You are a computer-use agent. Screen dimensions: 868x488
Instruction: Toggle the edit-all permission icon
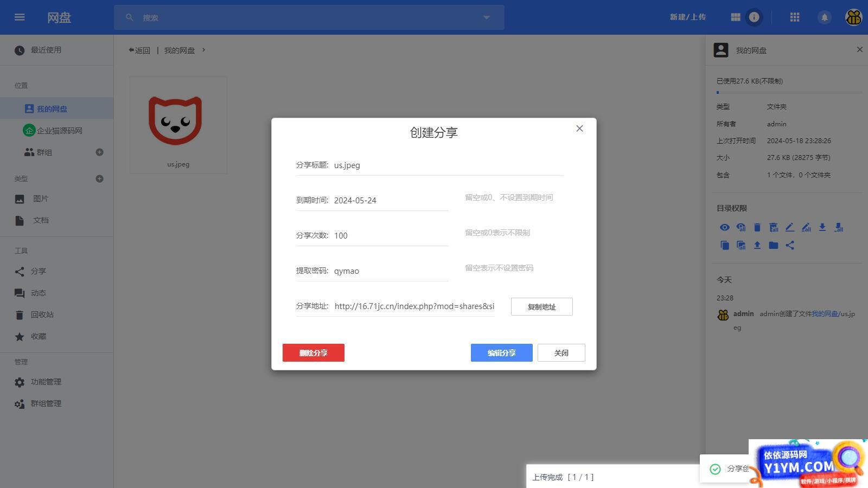click(x=806, y=227)
